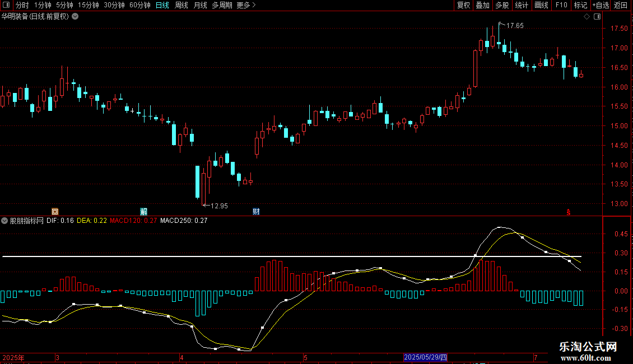The width and height of the screenshot is (633, 364).
Task: Open indicator dropdown beside 股朋指标网
Action: (x=4, y=221)
